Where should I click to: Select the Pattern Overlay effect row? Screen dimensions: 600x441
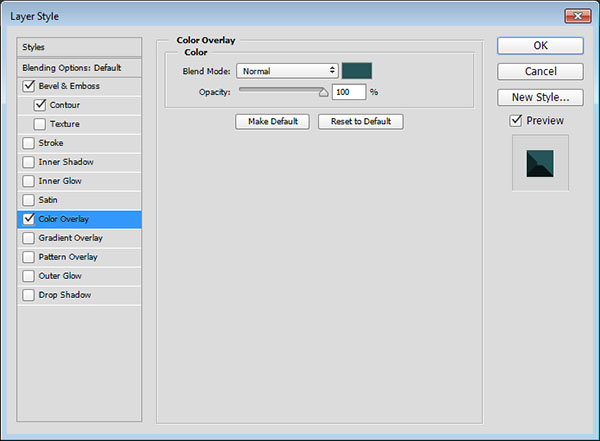pyautogui.click(x=79, y=257)
